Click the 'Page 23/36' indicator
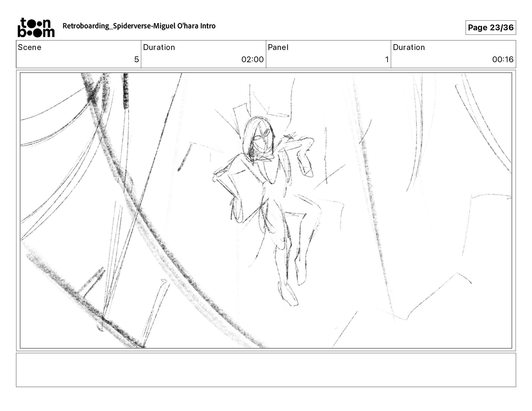 490,27
